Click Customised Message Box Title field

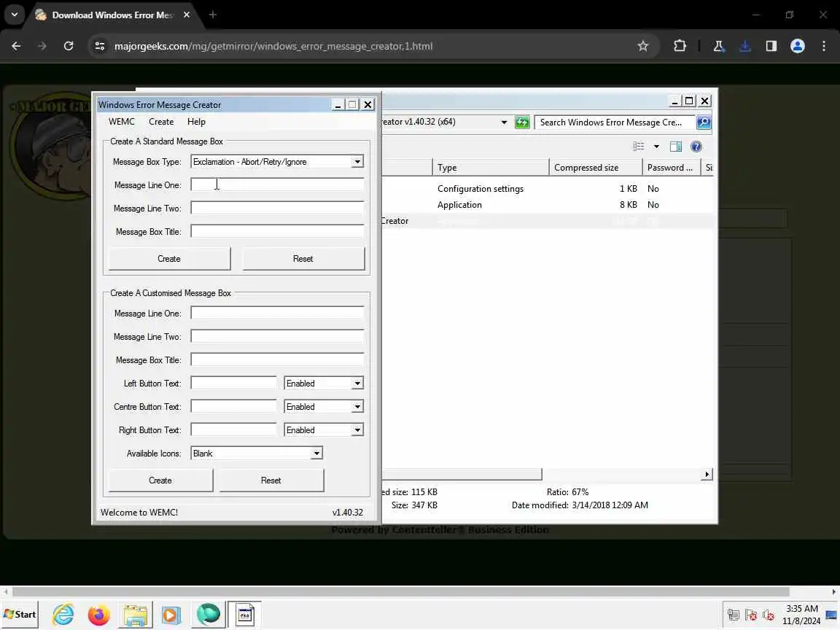click(277, 359)
